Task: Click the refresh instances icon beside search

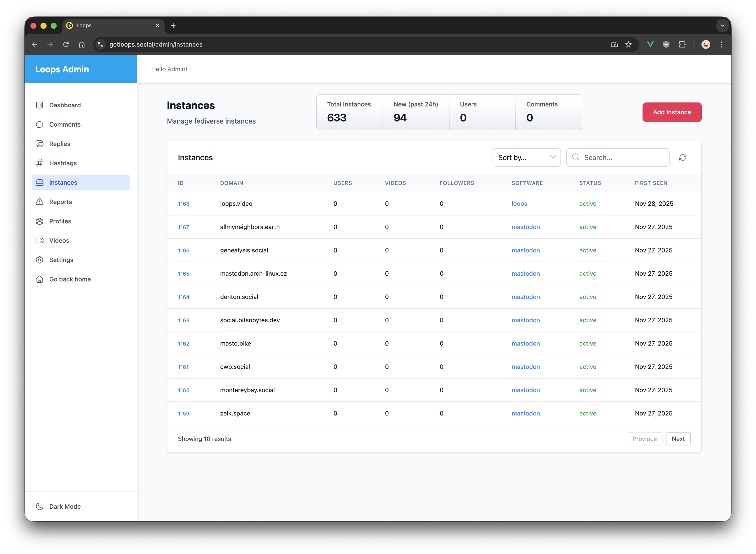Action: click(683, 158)
